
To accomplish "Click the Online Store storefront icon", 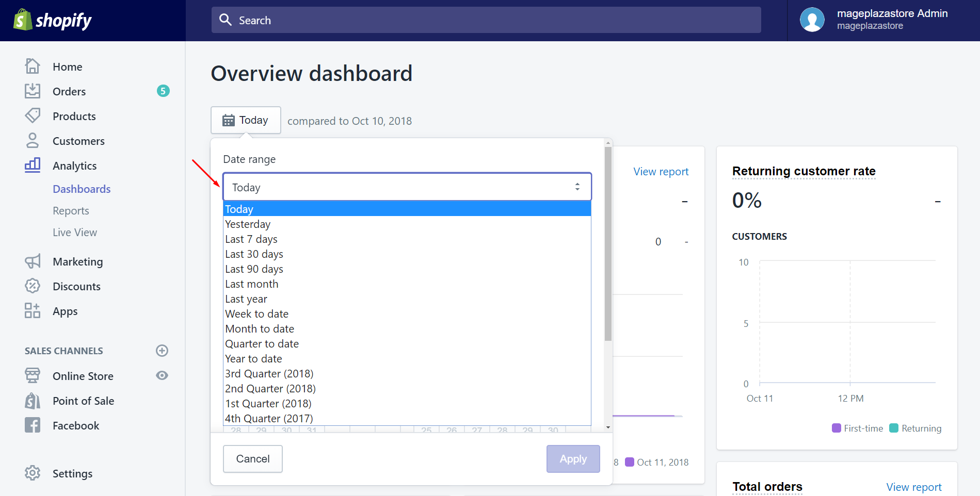I will (33, 375).
